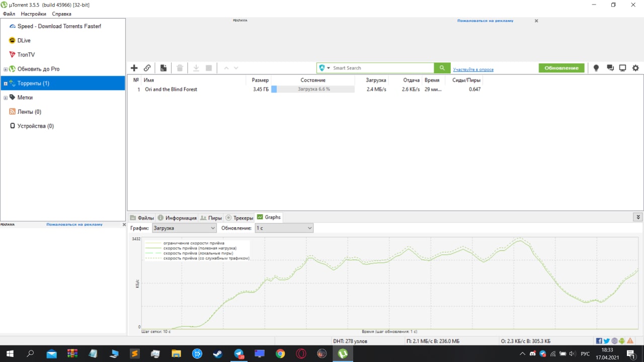
Task: Move torrent down in queue
Action: pos(236,68)
